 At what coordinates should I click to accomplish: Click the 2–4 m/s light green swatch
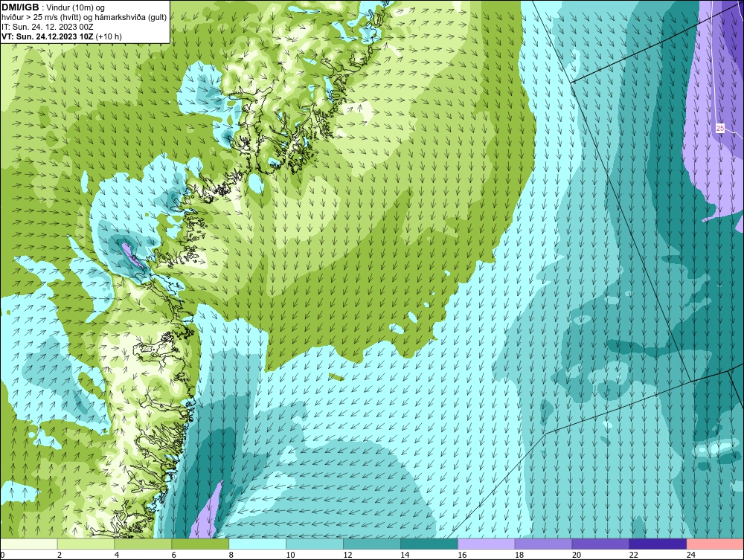pyautogui.click(x=86, y=544)
